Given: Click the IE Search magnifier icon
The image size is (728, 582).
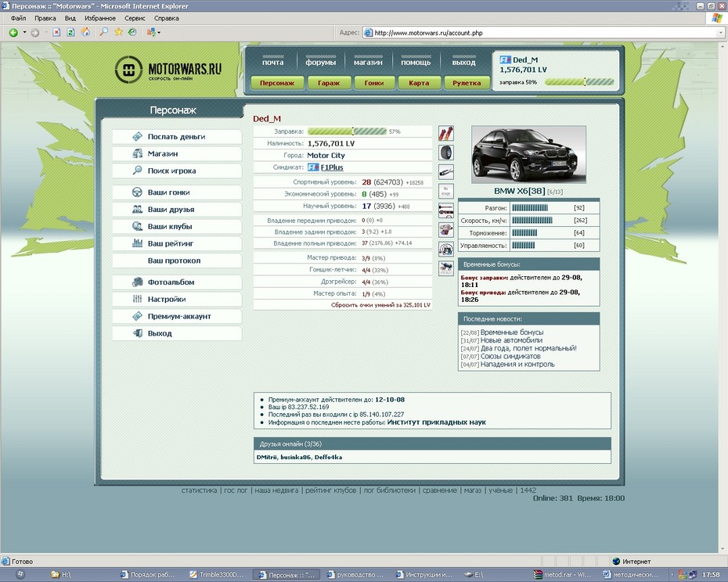Looking at the screenshot, I should click(x=103, y=32).
